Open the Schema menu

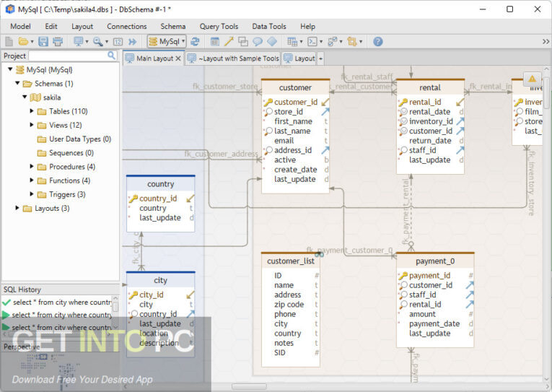point(173,27)
